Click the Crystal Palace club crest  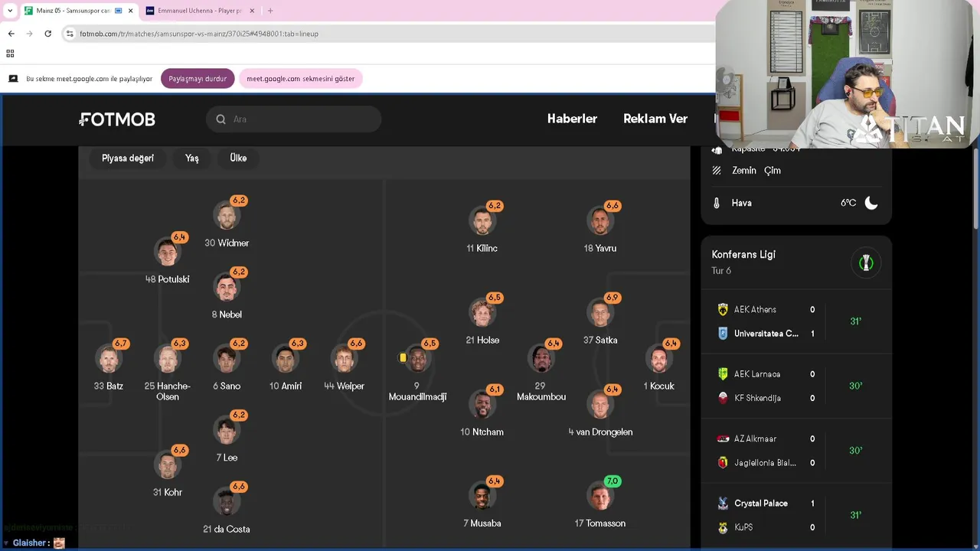tap(723, 504)
